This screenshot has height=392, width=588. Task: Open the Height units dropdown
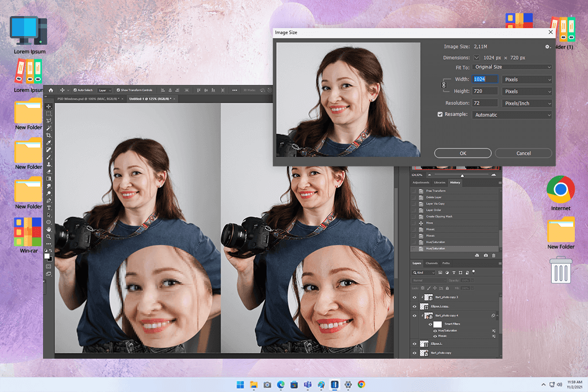(x=527, y=91)
